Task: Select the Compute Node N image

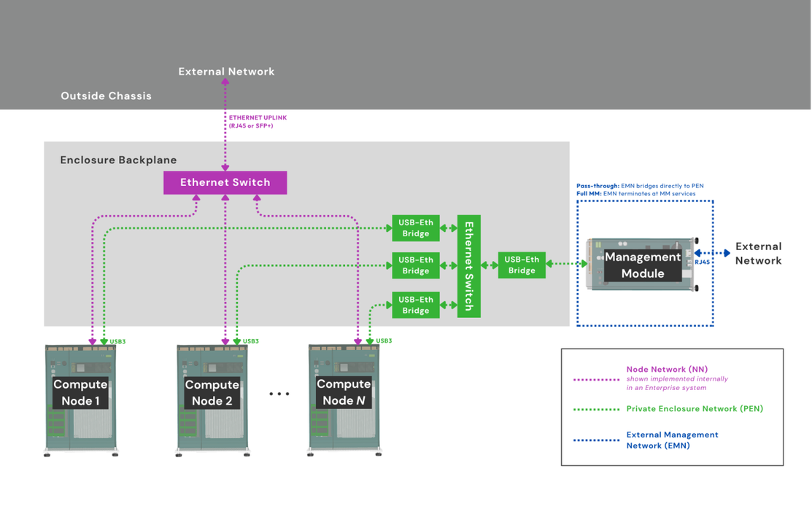Action: [344, 401]
